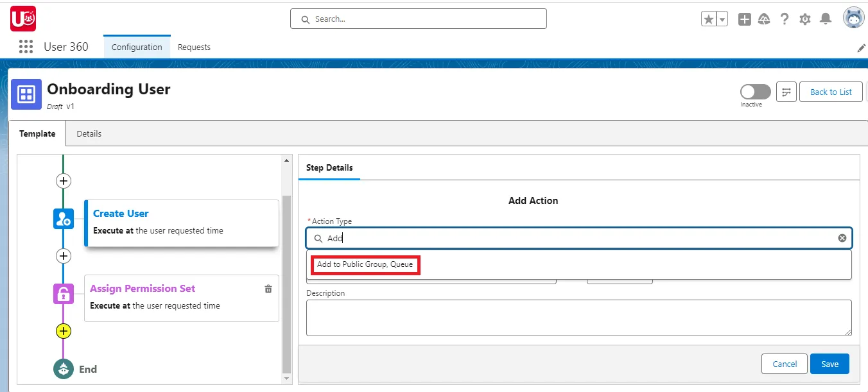This screenshot has width=868, height=392.
Task: Open the favorites dropdown arrow
Action: coord(721,19)
